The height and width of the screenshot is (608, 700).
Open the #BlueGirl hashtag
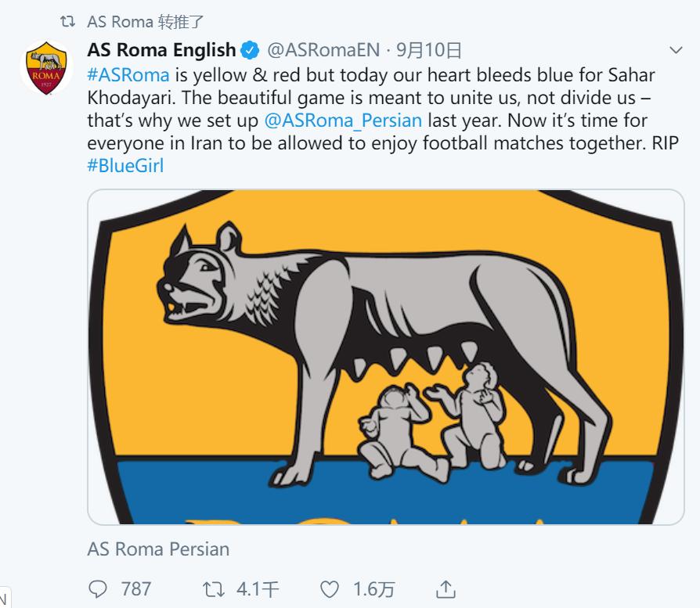pos(125,166)
